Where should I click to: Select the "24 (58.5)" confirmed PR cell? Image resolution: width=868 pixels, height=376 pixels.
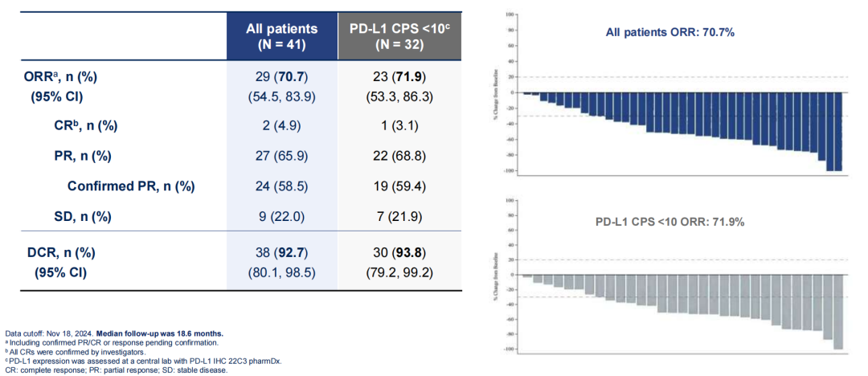[x=281, y=186]
